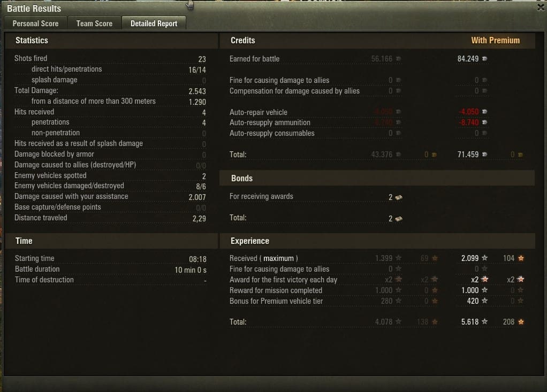Image resolution: width=547 pixels, height=392 pixels.
Task: Click the credits icon beside 84.249
Action: pos(484,58)
